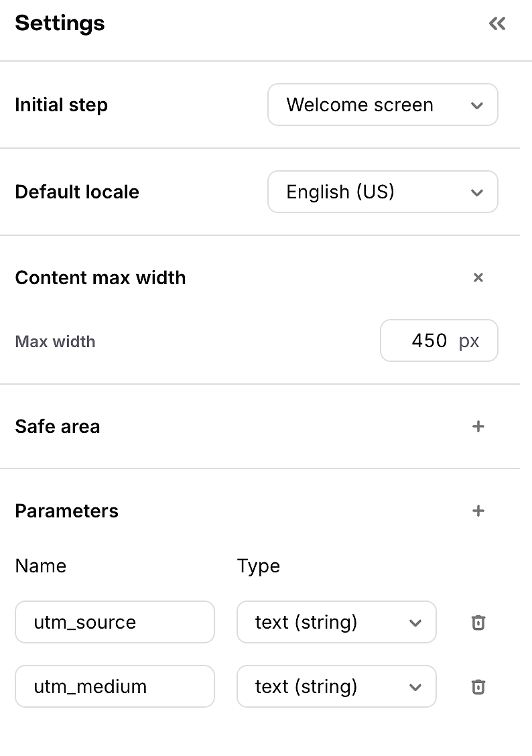The height and width of the screenshot is (756, 532).
Task: Click the Parameters section header
Action: click(66, 511)
